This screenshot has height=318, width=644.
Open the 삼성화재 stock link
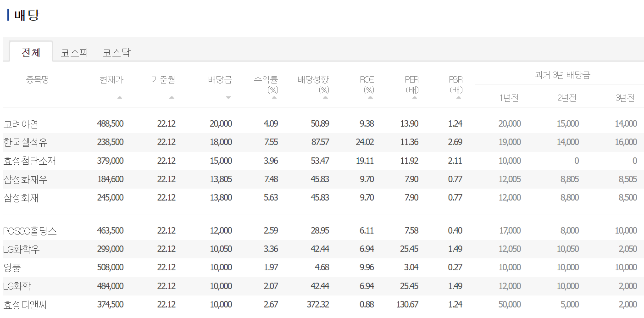(21, 198)
